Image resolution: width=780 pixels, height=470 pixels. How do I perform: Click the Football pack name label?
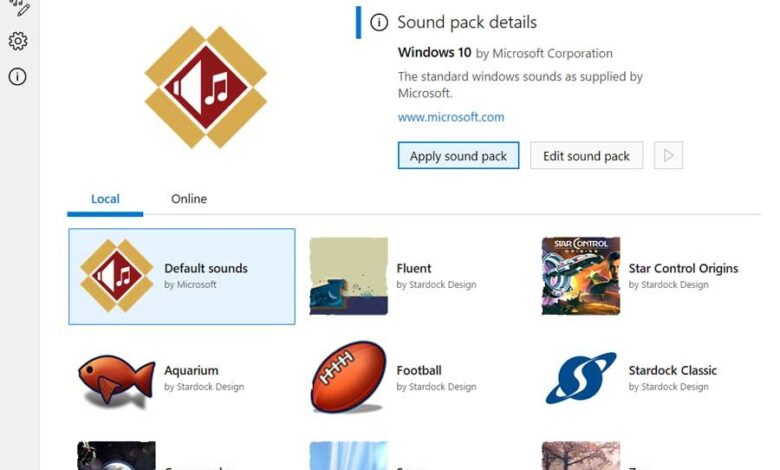tap(418, 370)
